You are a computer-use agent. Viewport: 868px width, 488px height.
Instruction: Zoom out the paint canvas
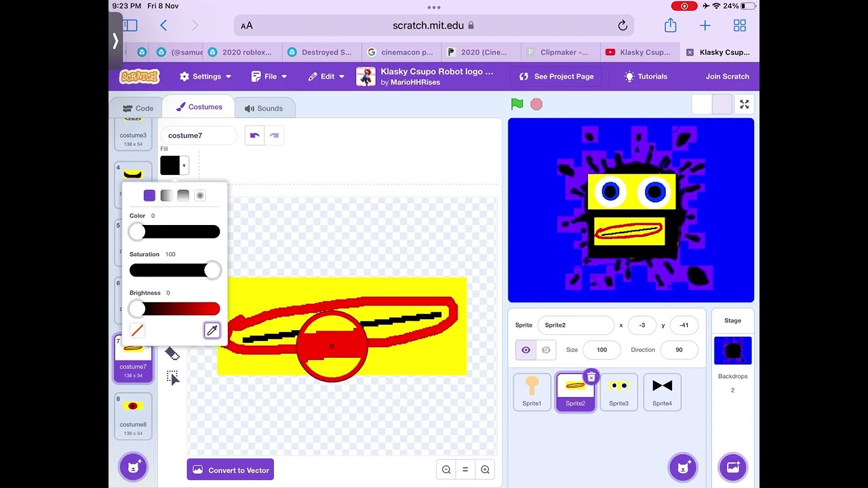446,470
